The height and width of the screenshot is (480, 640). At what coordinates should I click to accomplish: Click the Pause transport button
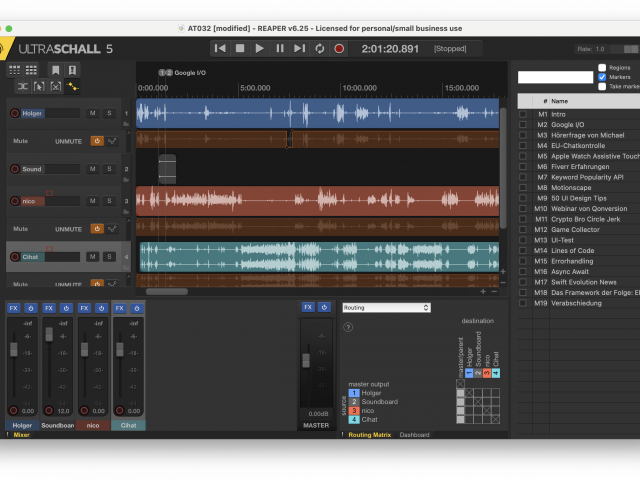tap(280, 49)
